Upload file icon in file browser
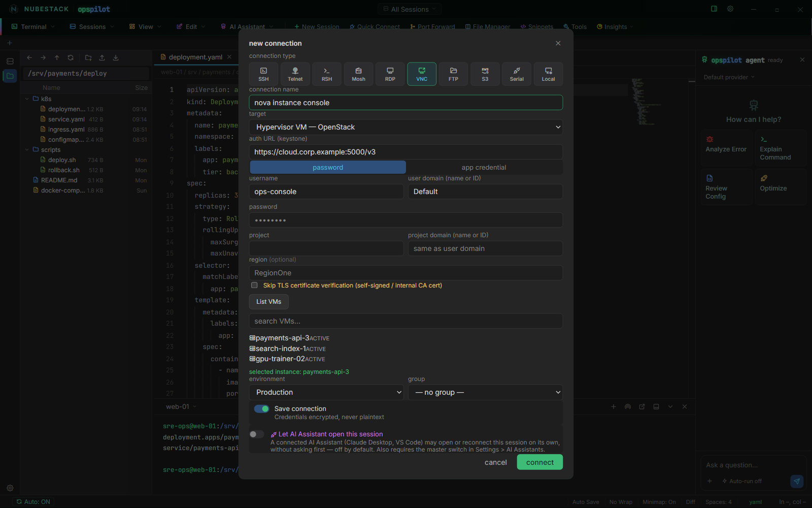 pyautogui.click(x=102, y=58)
